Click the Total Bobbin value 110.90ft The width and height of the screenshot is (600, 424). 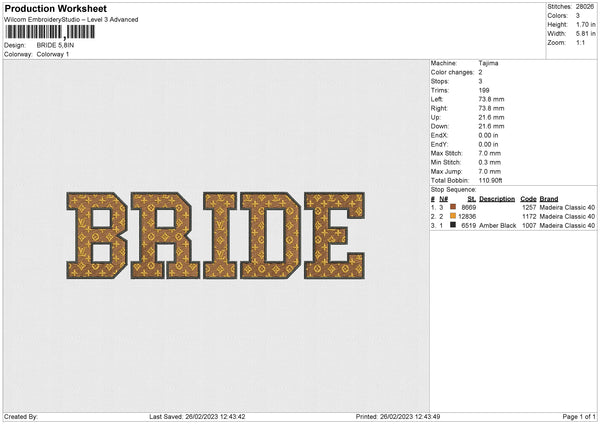click(x=490, y=180)
